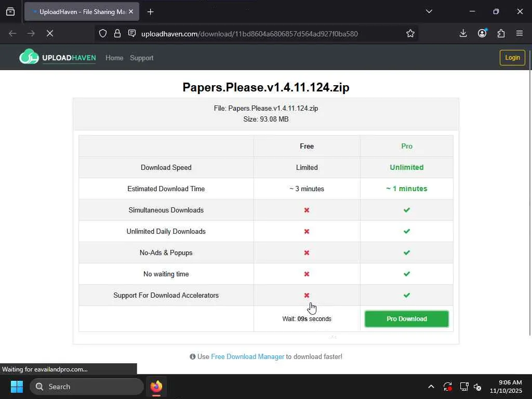Open the Windows Start menu

[x=17, y=387]
